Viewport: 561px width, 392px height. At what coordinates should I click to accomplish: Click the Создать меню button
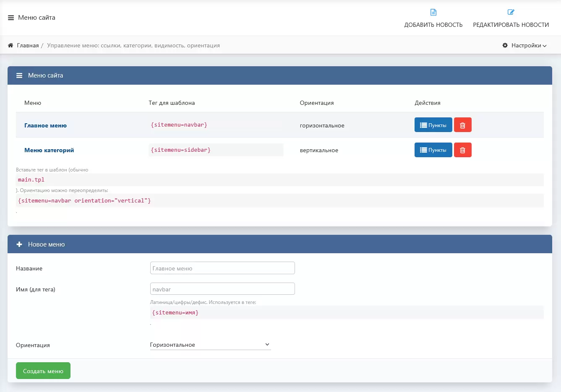click(x=43, y=371)
